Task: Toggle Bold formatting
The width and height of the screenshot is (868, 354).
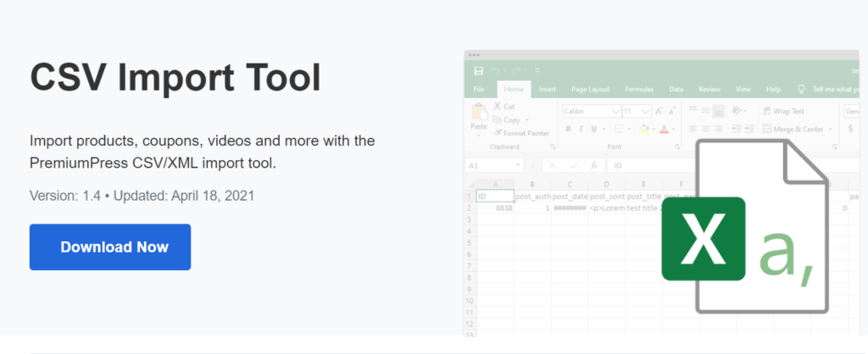Action: [x=568, y=129]
